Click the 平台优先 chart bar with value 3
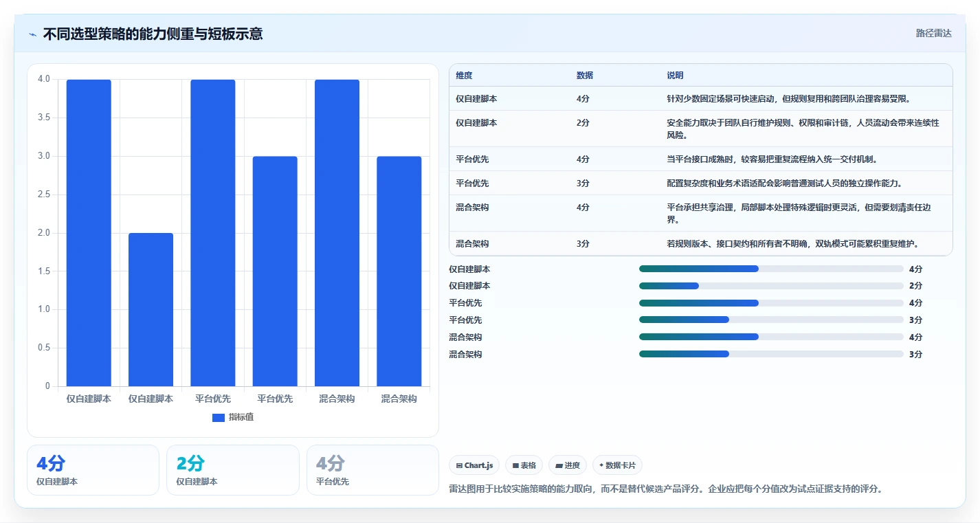Image resolution: width=980 pixels, height=523 pixels. coord(275,271)
